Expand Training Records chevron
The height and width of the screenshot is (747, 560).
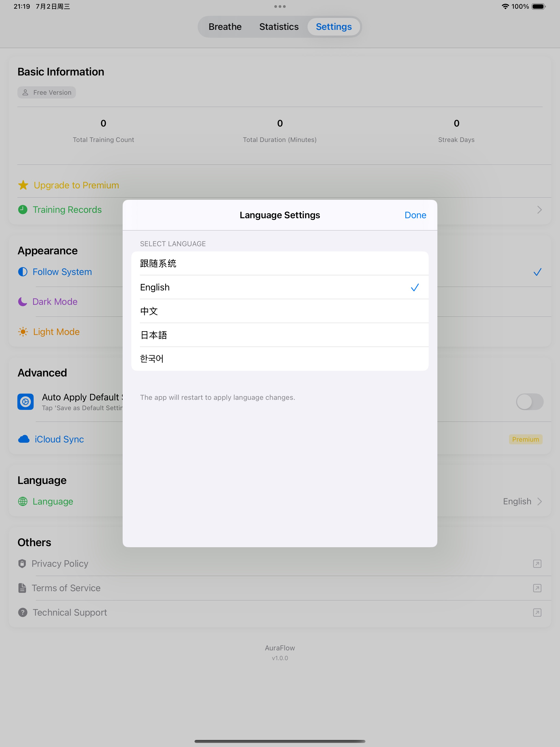tap(539, 210)
